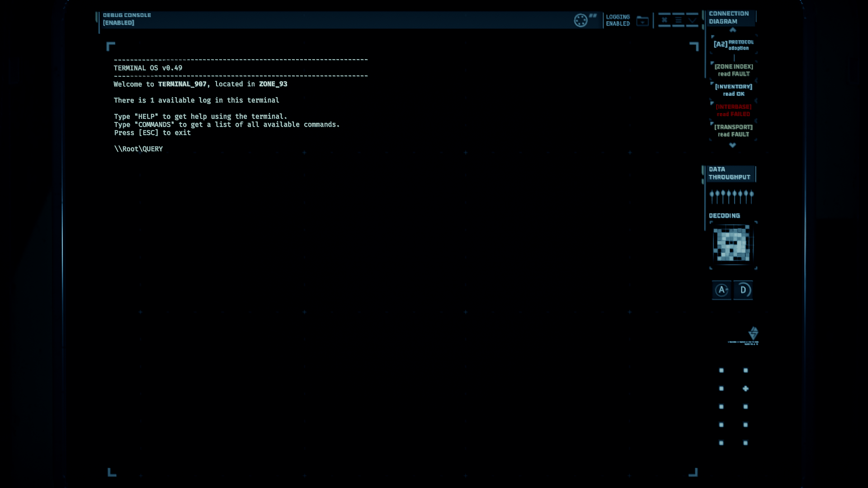Open the log folder icon
The image size is (868, 488).
tap(642, 21)
